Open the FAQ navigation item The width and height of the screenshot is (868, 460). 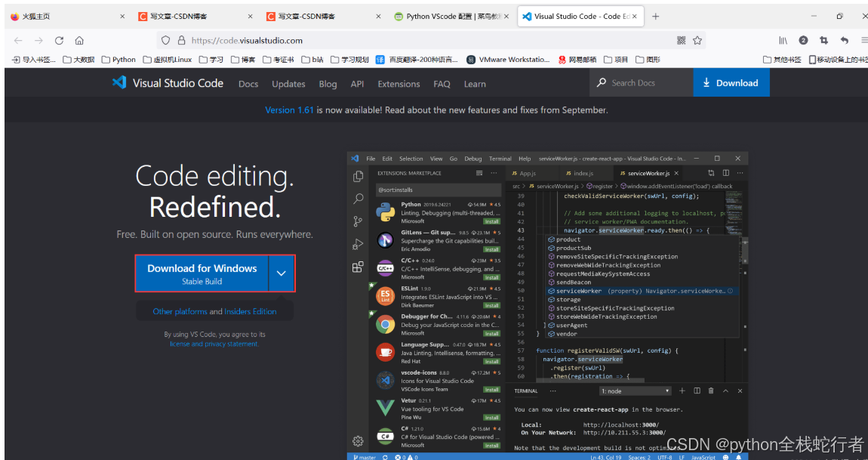442,84
